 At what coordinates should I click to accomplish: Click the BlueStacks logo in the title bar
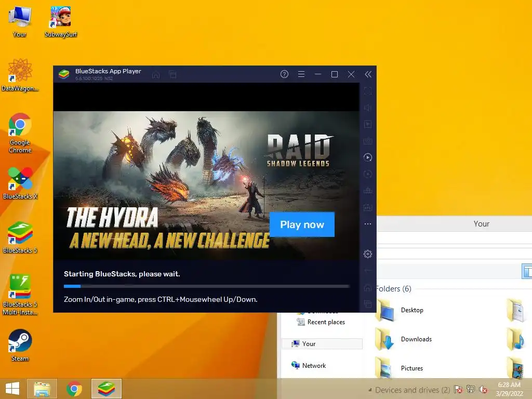[x=64, y=74]
